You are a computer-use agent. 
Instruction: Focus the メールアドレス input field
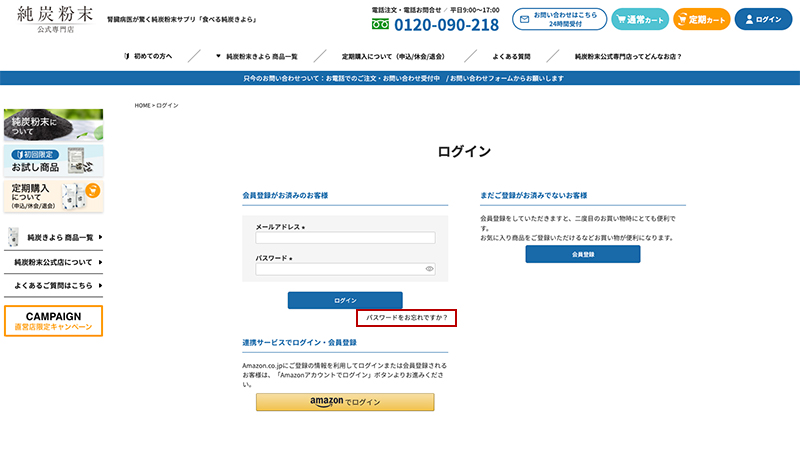pos(345,238)
